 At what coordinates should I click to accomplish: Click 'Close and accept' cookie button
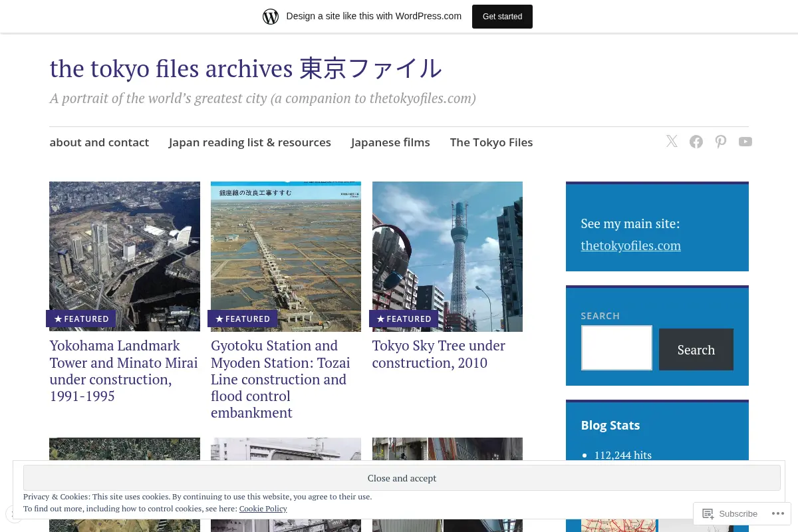tap(402, 478)
